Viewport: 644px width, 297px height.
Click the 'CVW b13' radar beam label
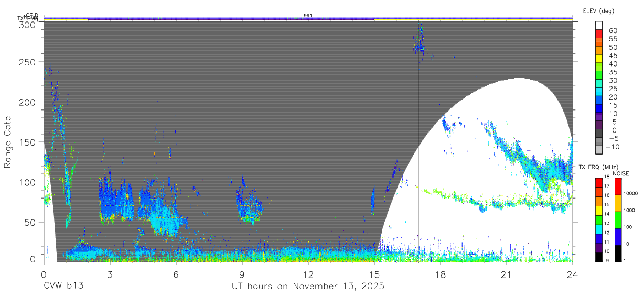pyautogui.click(x=63, y=286)
